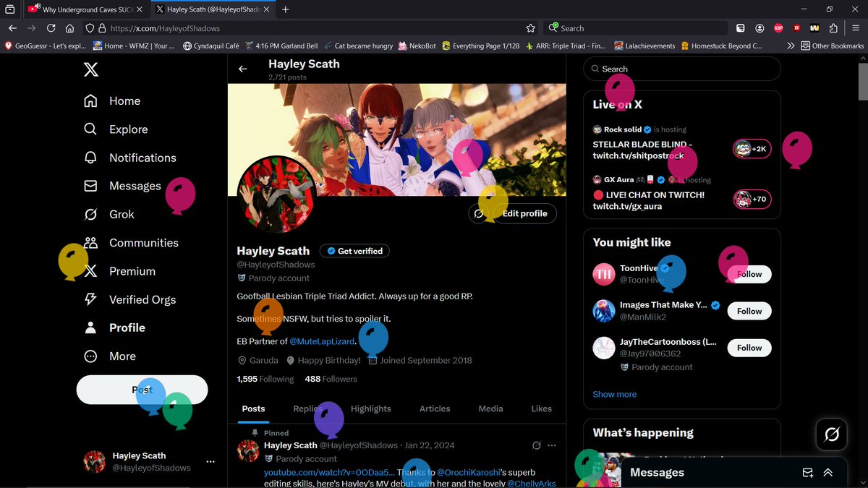Open the youtube.com link in the pinned post

(x=329, y=473)
